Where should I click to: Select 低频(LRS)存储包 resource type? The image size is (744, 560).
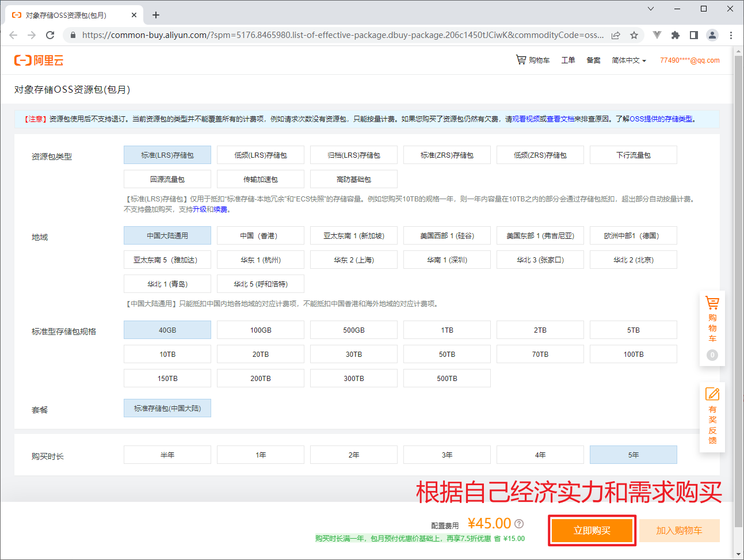click(x=261, y=155)
